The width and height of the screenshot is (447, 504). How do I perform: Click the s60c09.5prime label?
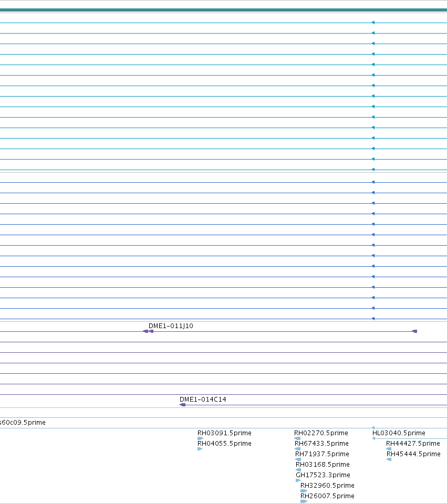click(x=23, y=422)
